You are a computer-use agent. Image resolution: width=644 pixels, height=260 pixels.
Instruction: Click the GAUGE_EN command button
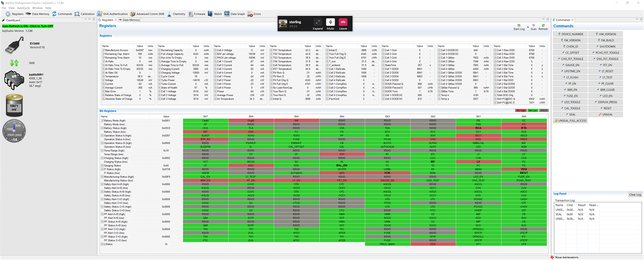pos(571,64)
